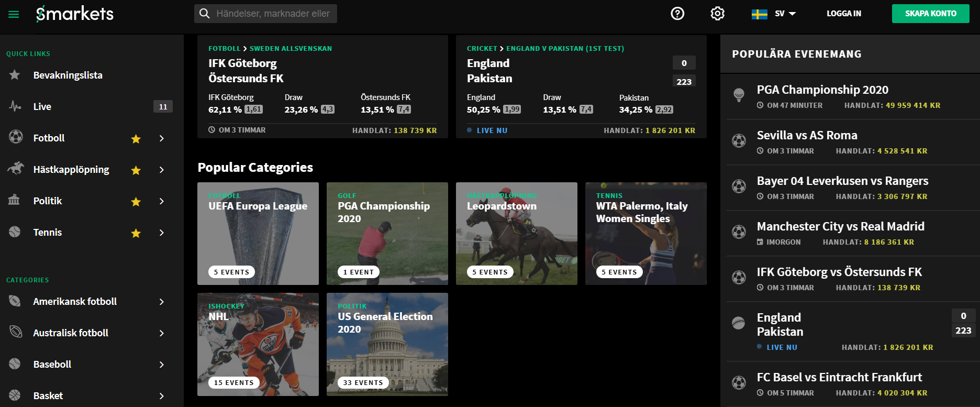Open the SWEDEN ALLSVENSKAN breadcrumb link

(x=291, y=48)
